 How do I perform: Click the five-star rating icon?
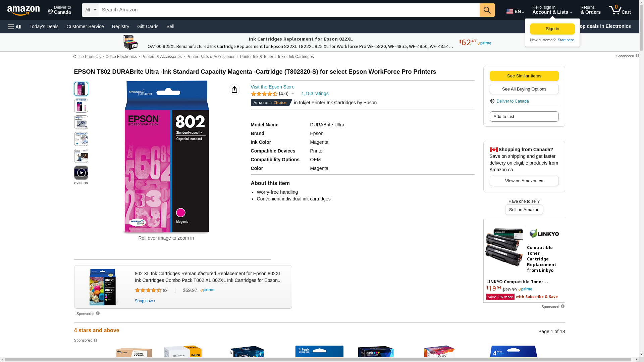pyautogui.click(x=264, y=94)
